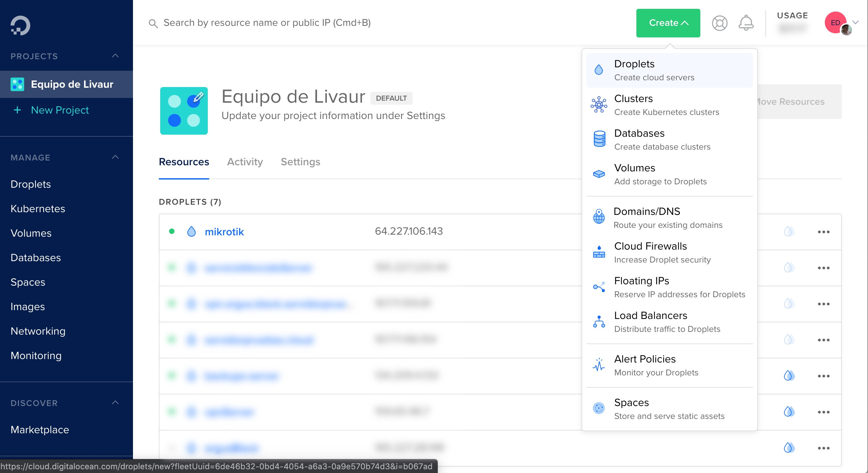Choose Domains/DNS in the Create menu
The width and height of the screenshot is (868, 473).
point(669,218)
